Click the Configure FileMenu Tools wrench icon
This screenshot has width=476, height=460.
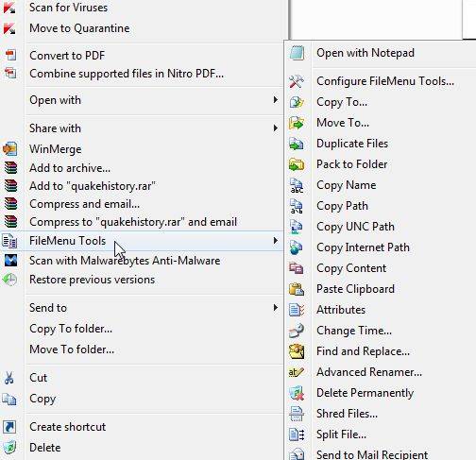[x=297, y=81]
